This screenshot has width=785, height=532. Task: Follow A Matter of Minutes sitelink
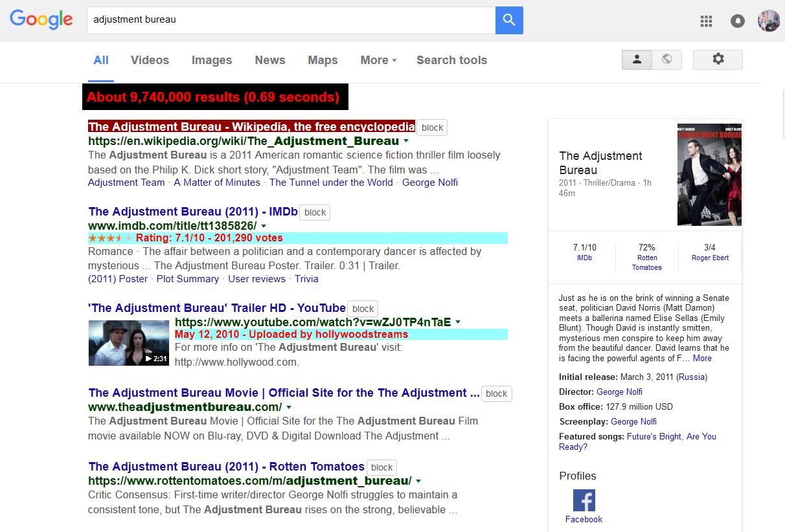(x=217, y=183)
